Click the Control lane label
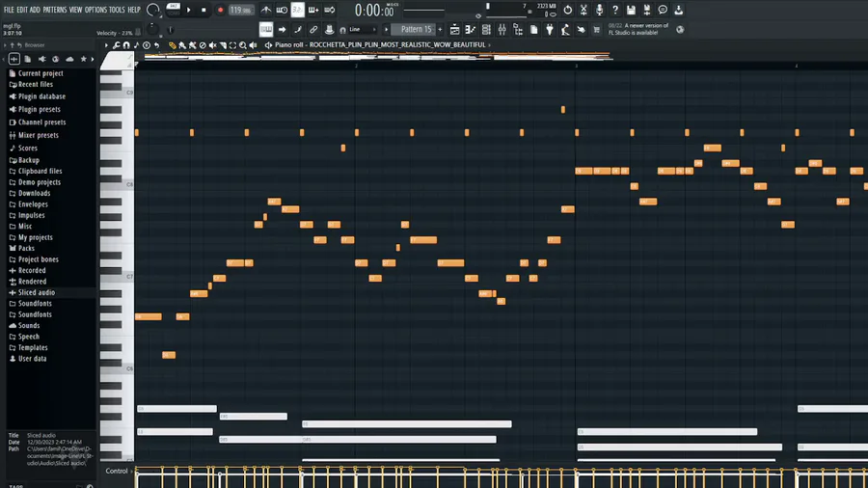The image size is (868, 488). pos(117,471)
